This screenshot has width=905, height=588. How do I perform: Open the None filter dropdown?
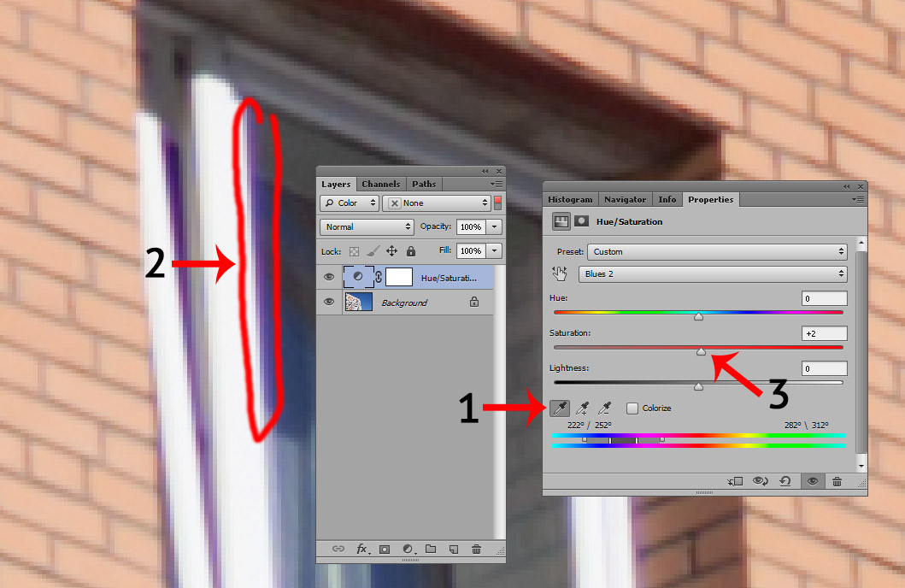(x=437, y=203)
